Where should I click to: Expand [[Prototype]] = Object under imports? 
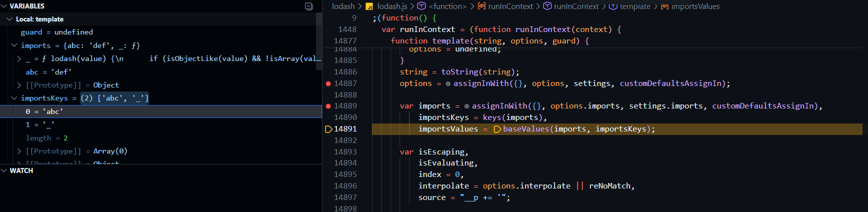tap(19, 85)
